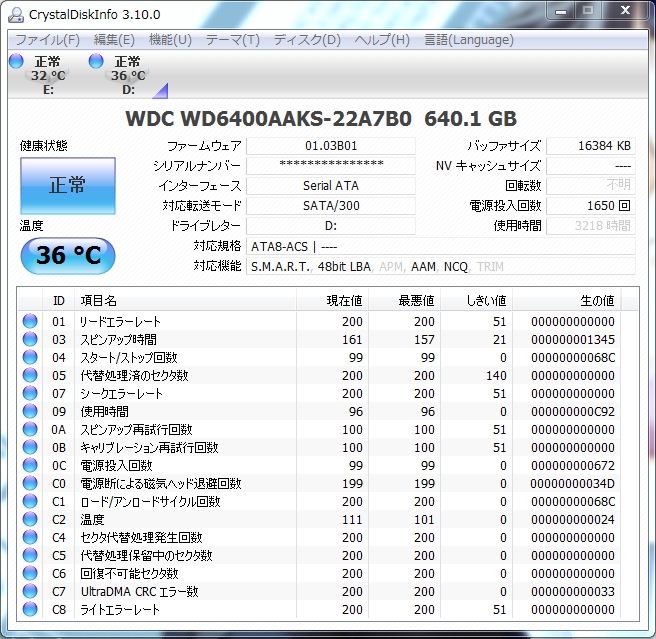Click the 対応規格 field showing ATA8-ACS
This screenshot has height=639, width=656.
[441, 246]
